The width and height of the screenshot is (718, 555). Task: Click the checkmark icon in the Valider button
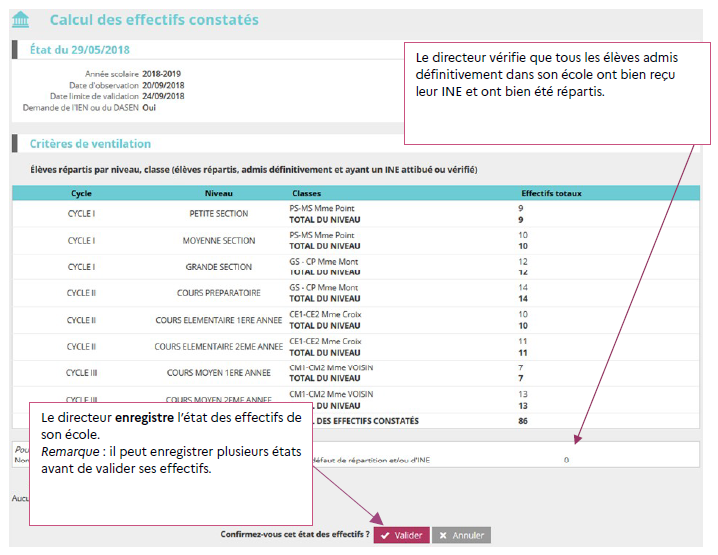[385, 536]
